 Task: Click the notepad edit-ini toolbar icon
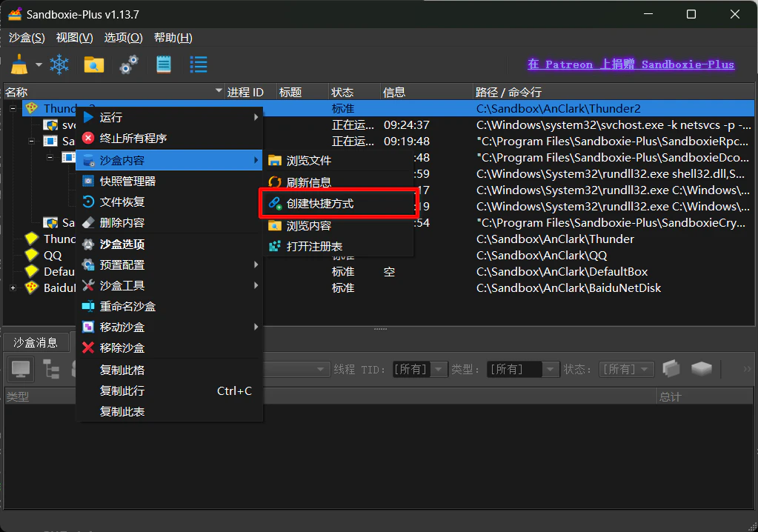[164, 64]
